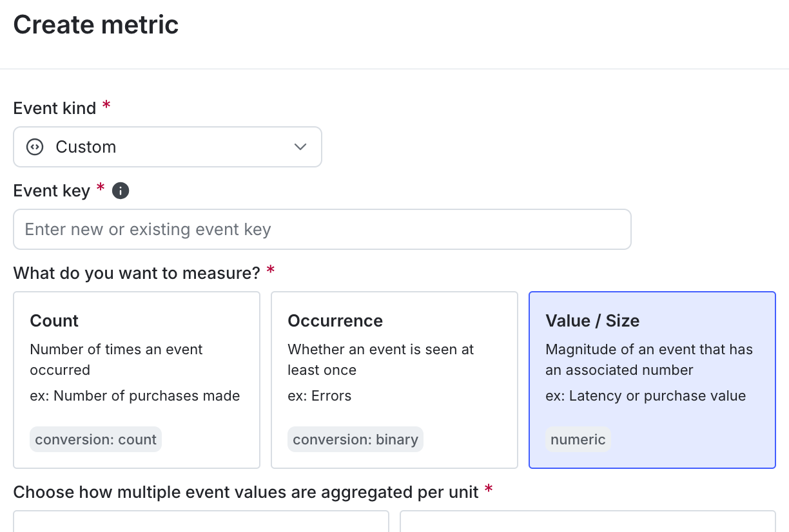This screenshot has width=789, height=532.
Task: Click the numeric badge
Action: (x=578, y=439)
